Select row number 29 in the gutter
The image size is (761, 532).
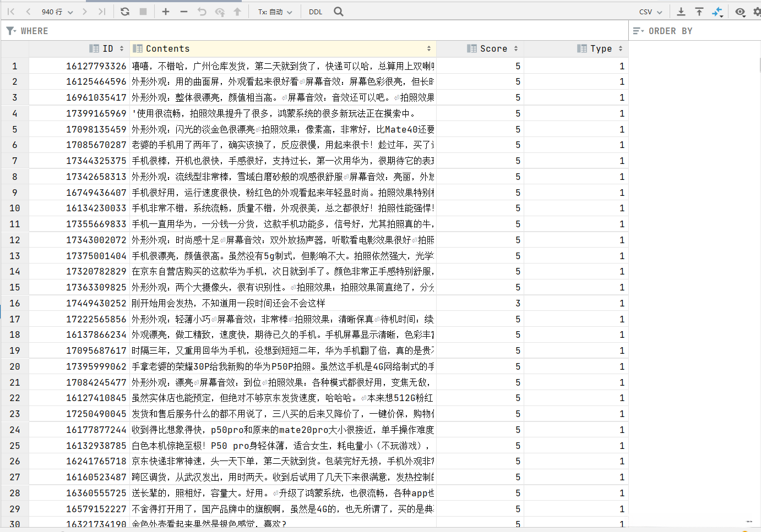[15, 509]
